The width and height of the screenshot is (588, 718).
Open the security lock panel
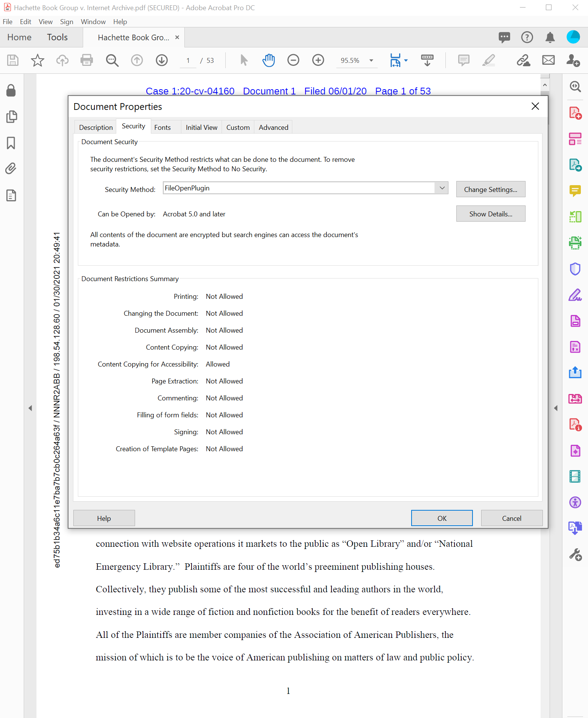11,90
